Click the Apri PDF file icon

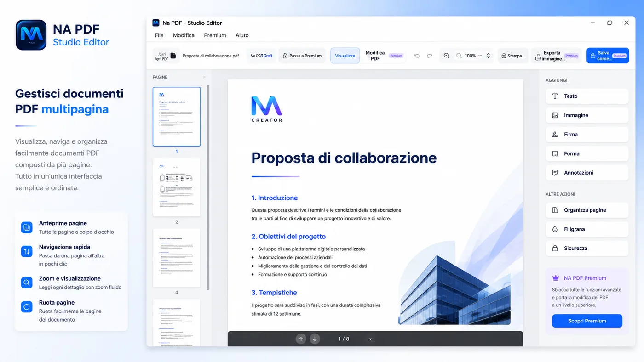click(x=173, y=56)
